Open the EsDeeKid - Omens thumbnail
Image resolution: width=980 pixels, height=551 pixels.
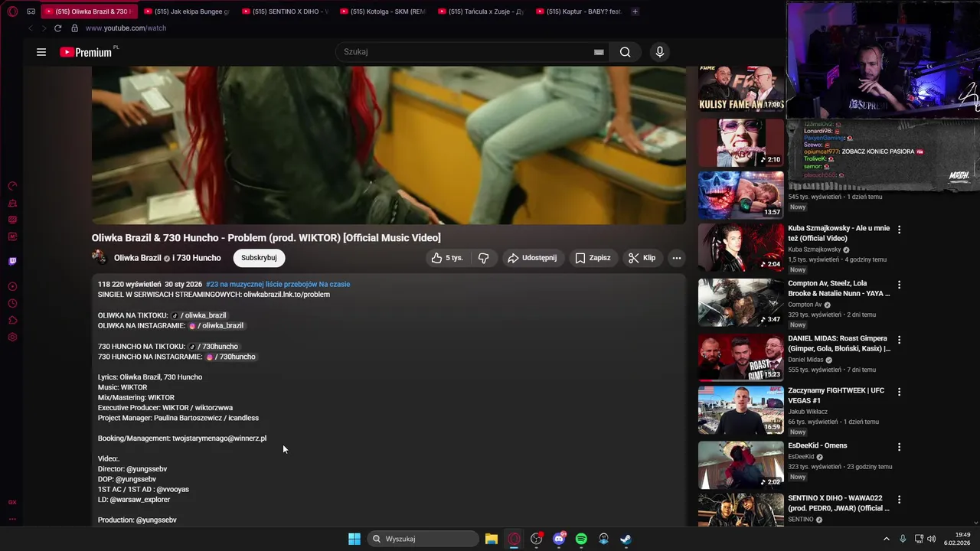point(741,465)
